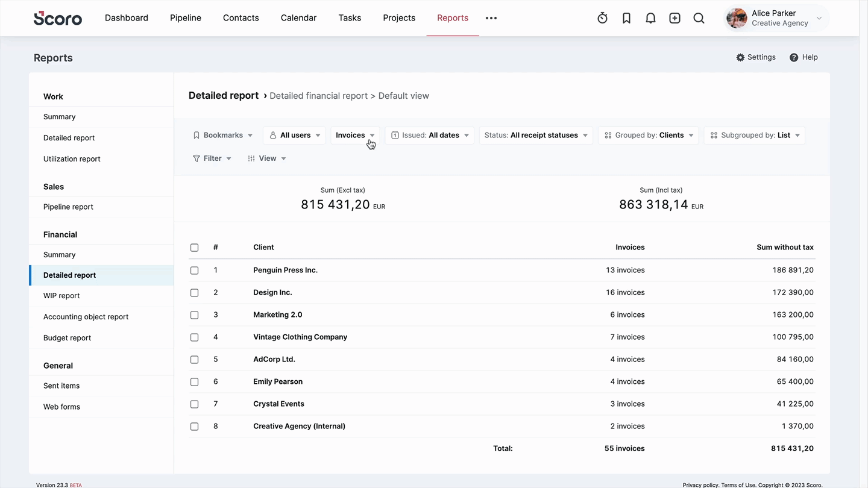Viewport: 868px width, 488px height.
Task: Click the Detailed report breadcrumb heading
Action: (x=224, y=96)
